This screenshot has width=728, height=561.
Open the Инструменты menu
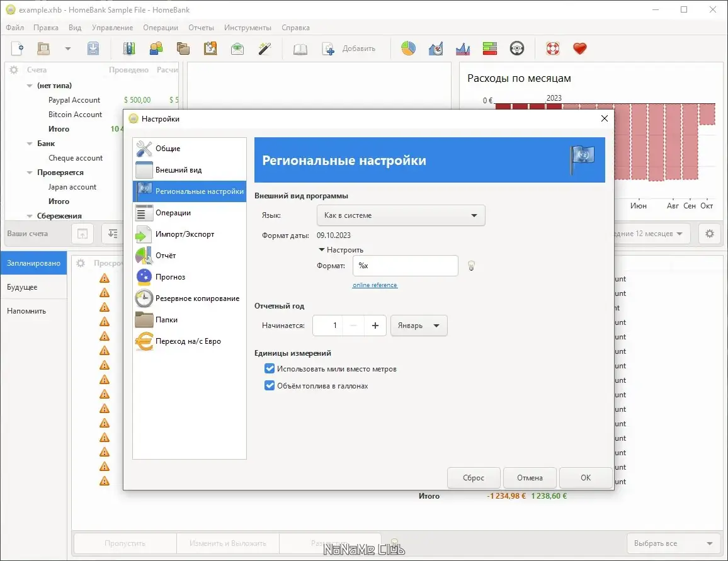(x=247, y=27)
